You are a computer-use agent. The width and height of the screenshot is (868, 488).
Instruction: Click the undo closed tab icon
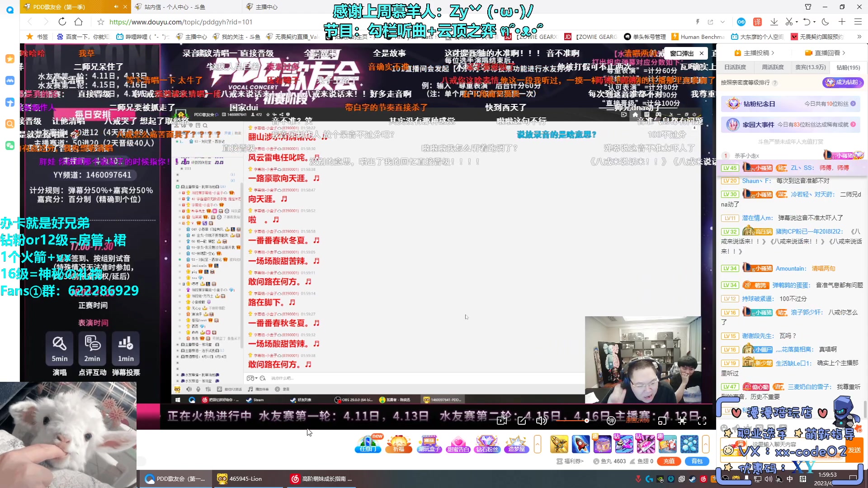tap(807, 22)
